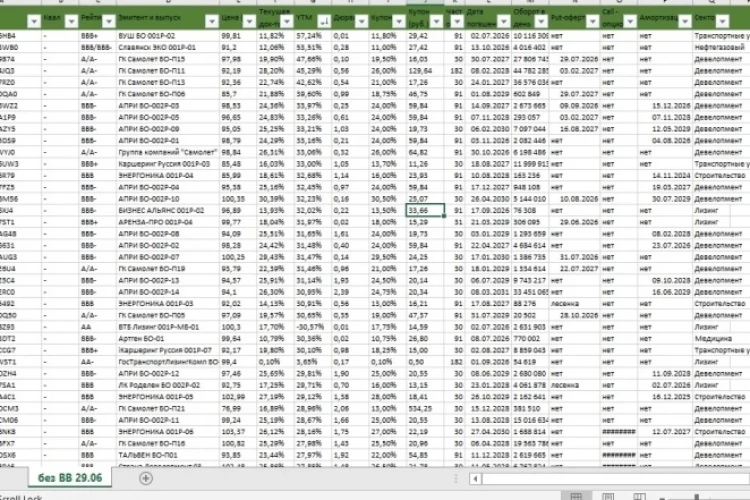Select cell 'Славянск ЭКО 001Р-01'
Screen dimensions: 750x500
[x=168, y=47]
